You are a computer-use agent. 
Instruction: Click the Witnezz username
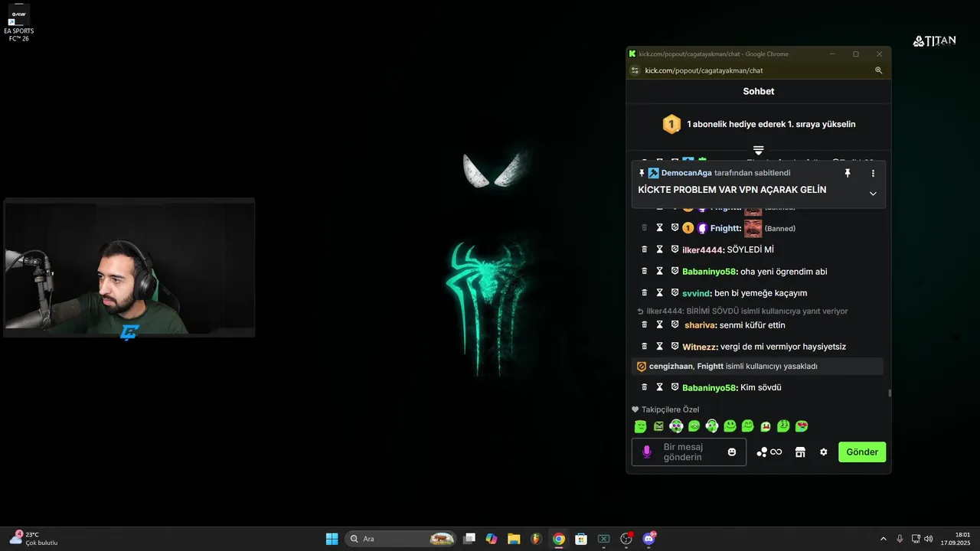(699, 347)
